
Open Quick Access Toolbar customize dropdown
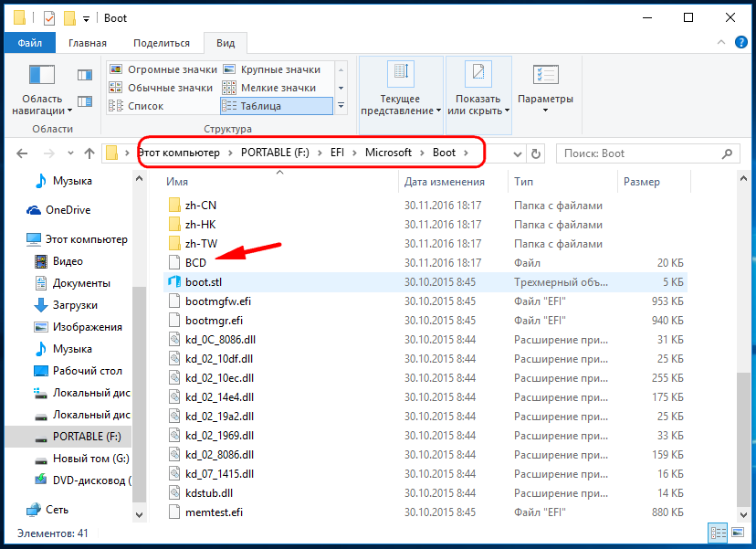(87, 19)
